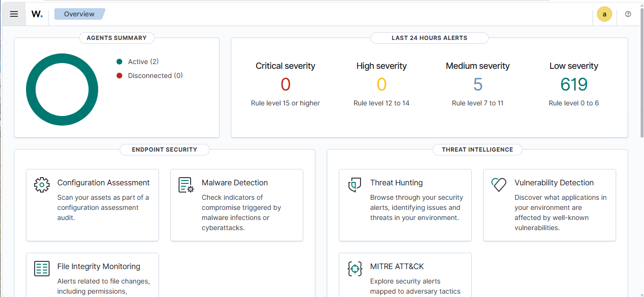Click the Threat Hunting shield icon
The width and height of the screenshot is (644, 297).
pos(355,185)
